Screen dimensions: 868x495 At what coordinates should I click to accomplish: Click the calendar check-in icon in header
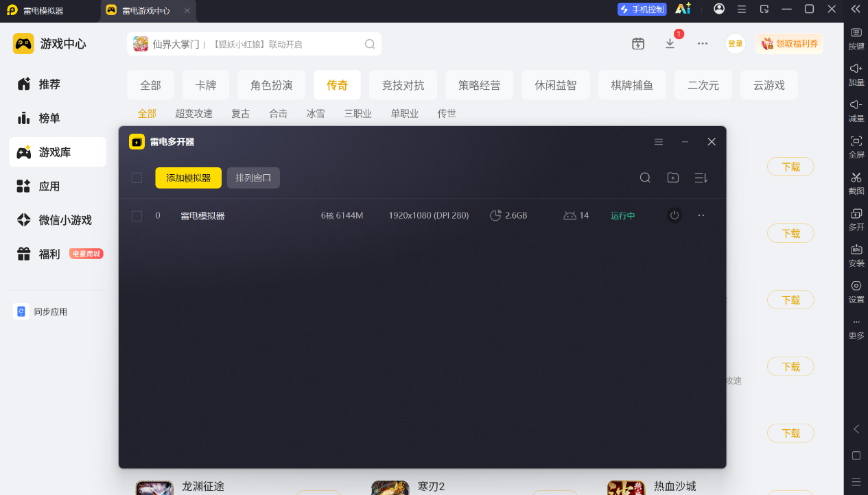[638, 43]
